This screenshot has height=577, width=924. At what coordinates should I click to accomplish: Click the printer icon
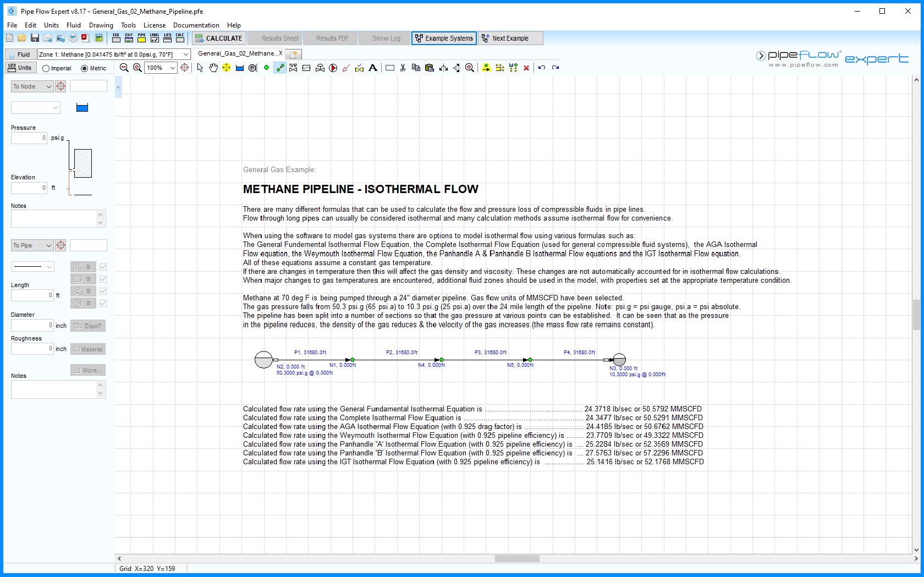73,38
